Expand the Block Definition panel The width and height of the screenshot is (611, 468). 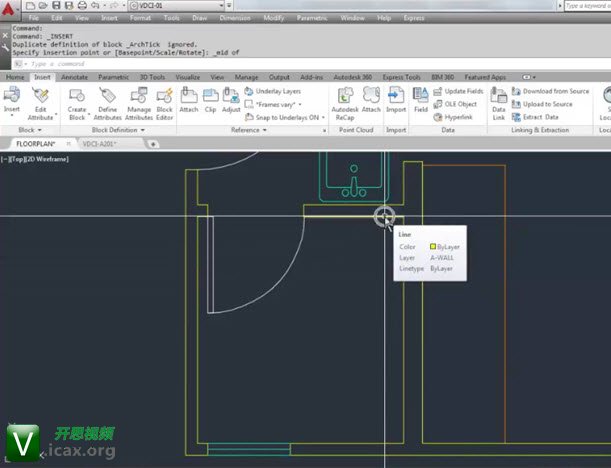coord(118,130)
